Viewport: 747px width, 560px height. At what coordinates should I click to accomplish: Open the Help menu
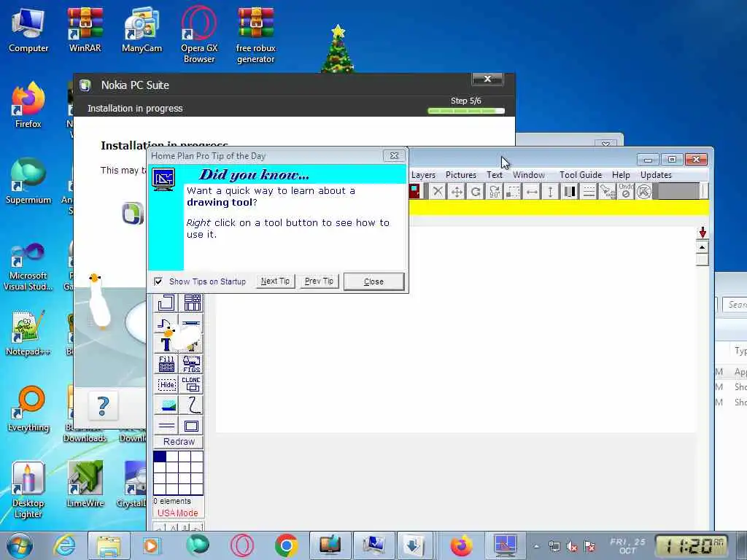(x=621, y=175)
